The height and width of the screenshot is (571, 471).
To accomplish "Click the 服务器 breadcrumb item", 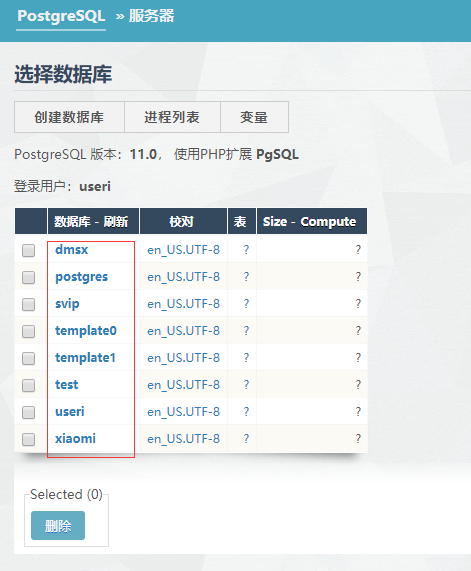I will click(152, 16).
